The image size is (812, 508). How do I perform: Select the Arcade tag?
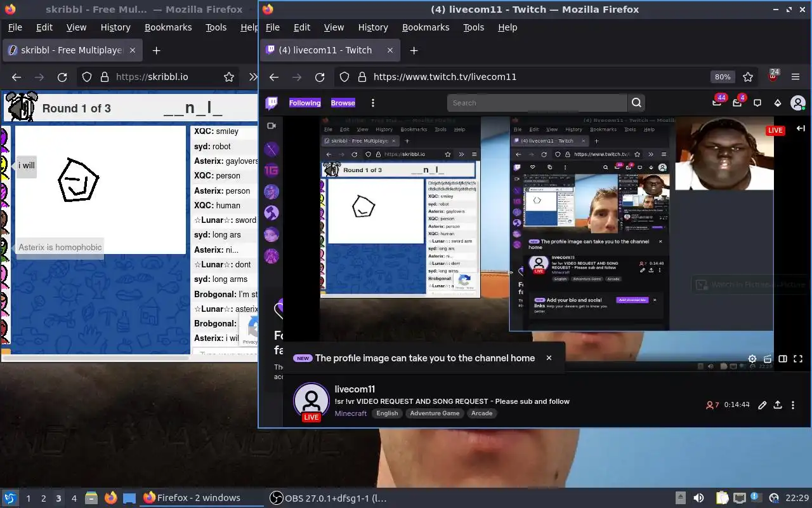click(481, 413)
